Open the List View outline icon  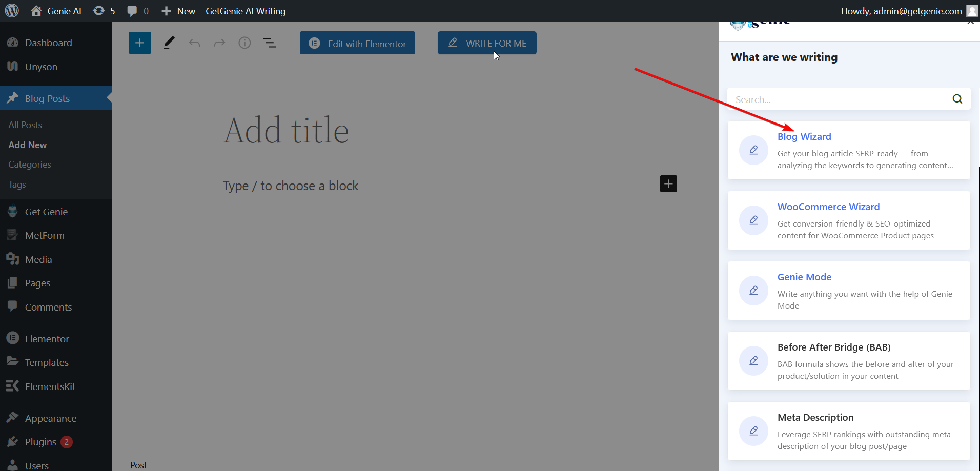point(270,43)
